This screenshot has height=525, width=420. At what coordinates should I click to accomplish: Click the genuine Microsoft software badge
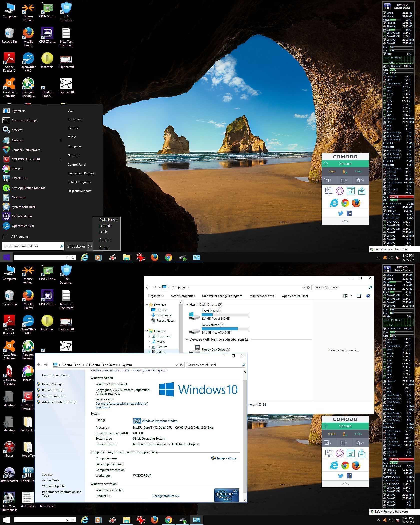click(x=227, y=495)
